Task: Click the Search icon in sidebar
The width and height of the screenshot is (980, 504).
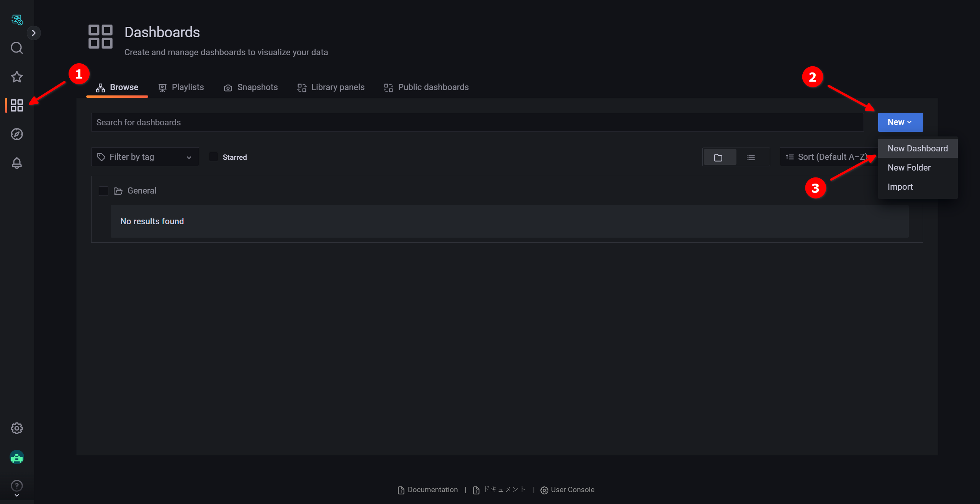Action: (17, 48)
